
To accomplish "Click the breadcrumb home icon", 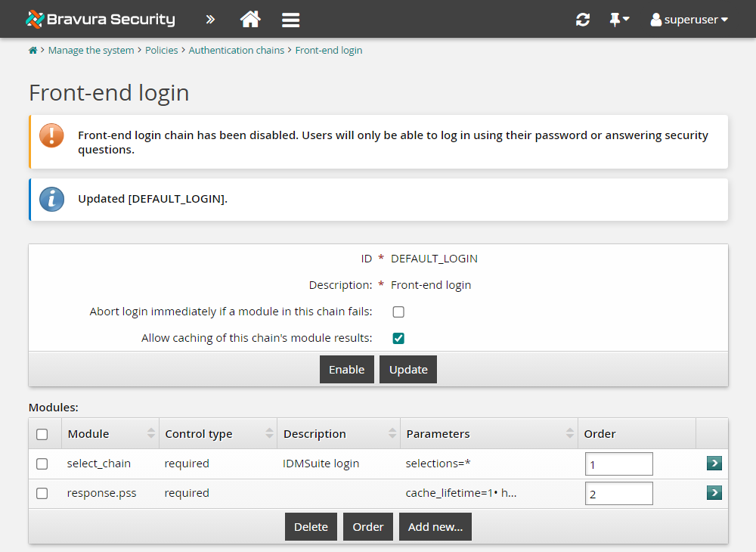I will coord(33,51).
